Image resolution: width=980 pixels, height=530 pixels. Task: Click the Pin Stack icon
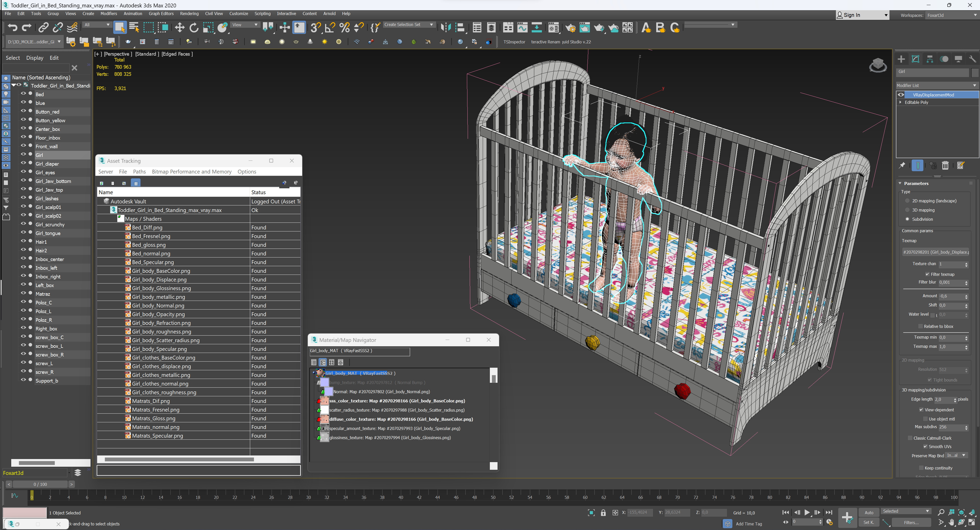click(x=902, y=166)
